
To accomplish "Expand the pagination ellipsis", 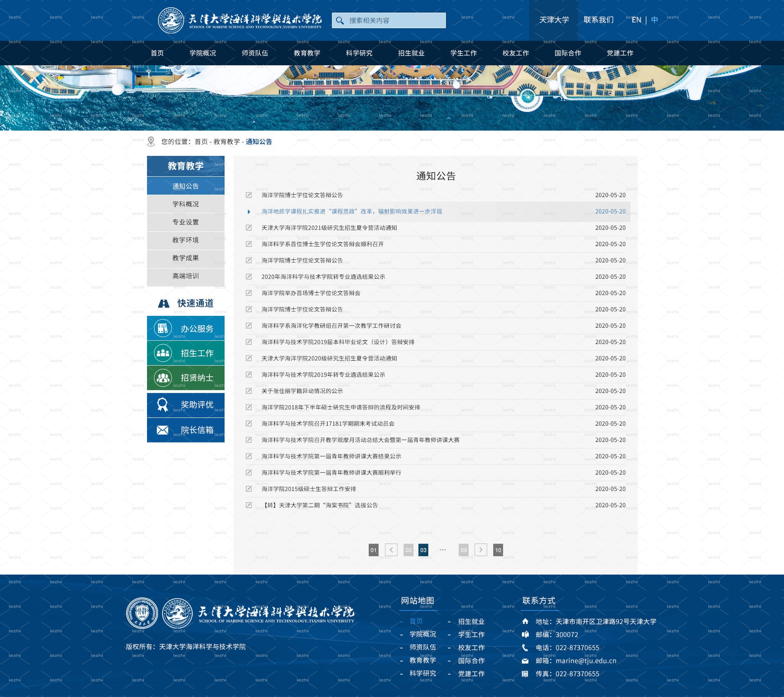I will point(443,550).
